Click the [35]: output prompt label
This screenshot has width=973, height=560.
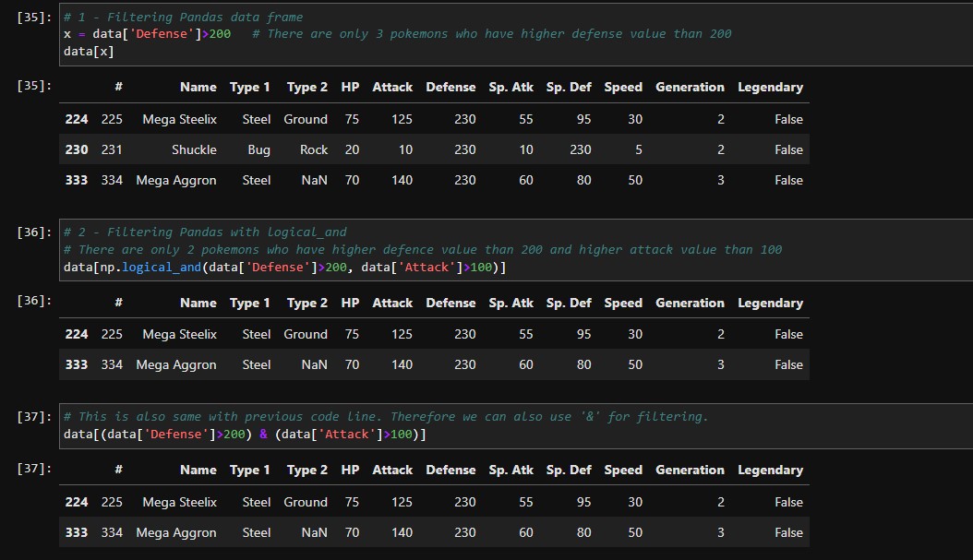34,86
